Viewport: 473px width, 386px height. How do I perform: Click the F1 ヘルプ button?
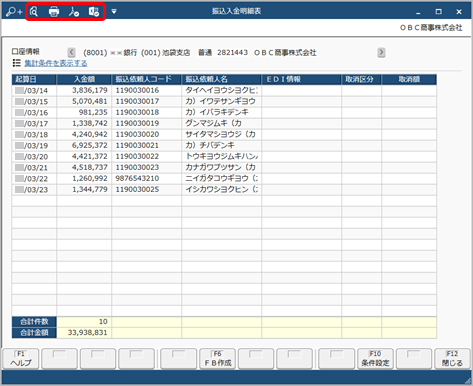coord(21,359)
